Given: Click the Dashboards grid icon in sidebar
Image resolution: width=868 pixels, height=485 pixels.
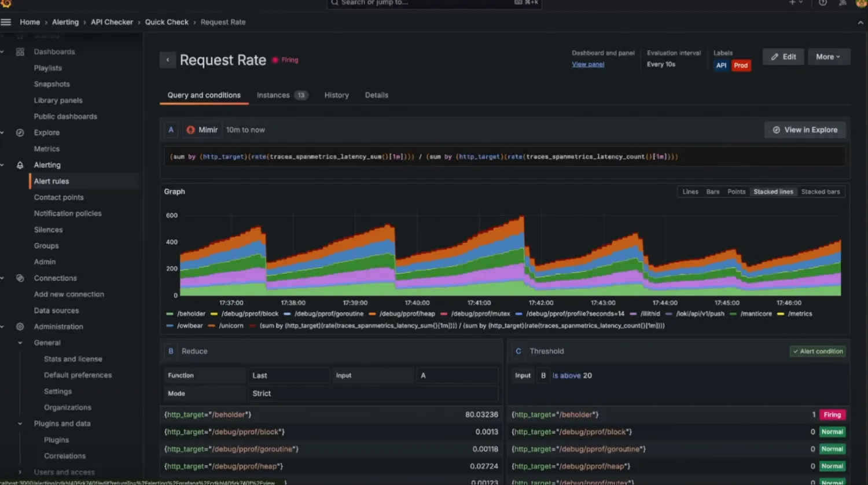Looking at the screenshot, I should pyautogui.click(x=20, y=52).
